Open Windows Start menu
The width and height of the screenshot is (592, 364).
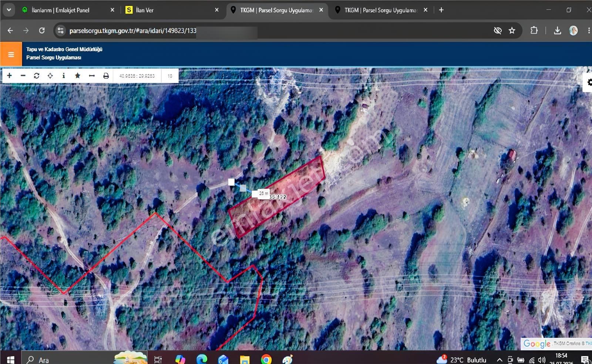[10, 360]
